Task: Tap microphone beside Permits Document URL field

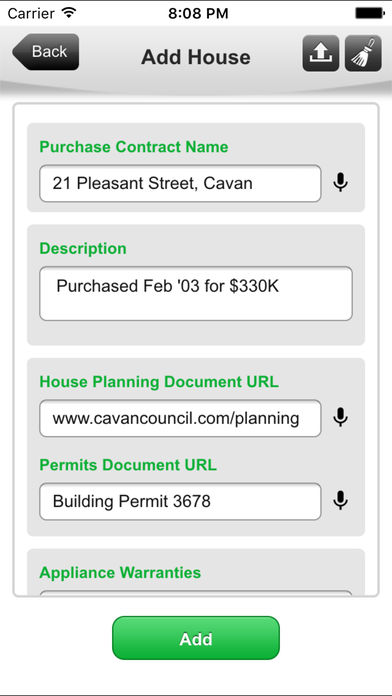Action: [x=341, y=501]
